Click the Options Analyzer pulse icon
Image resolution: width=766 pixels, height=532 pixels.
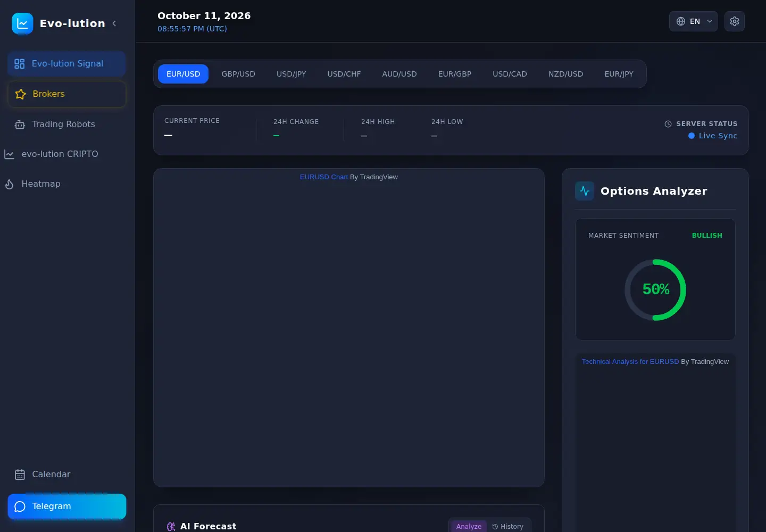coord(585,191)
